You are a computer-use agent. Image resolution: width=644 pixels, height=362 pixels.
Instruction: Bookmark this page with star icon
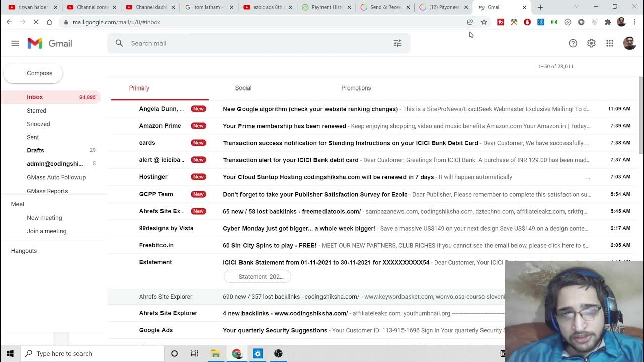484,22
